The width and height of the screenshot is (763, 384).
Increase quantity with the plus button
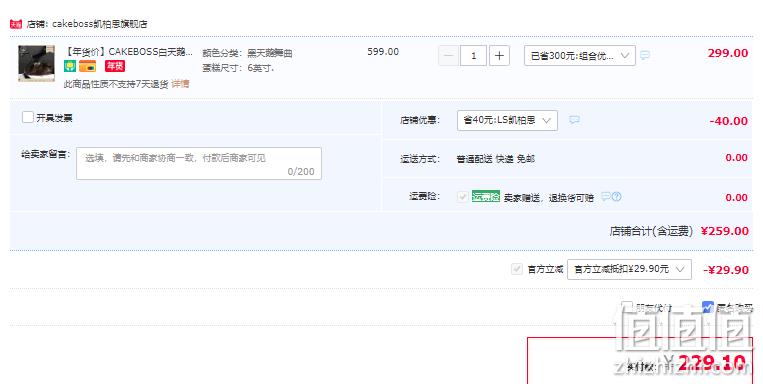pyautogui.click(x=499, y=55)
